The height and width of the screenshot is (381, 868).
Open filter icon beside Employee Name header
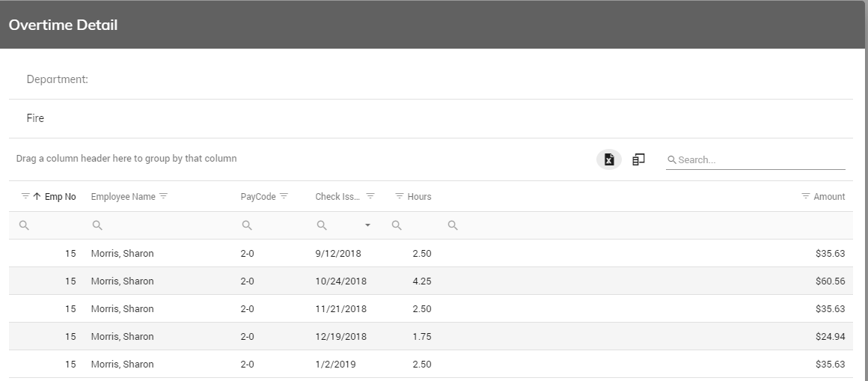tap(163, 196)
